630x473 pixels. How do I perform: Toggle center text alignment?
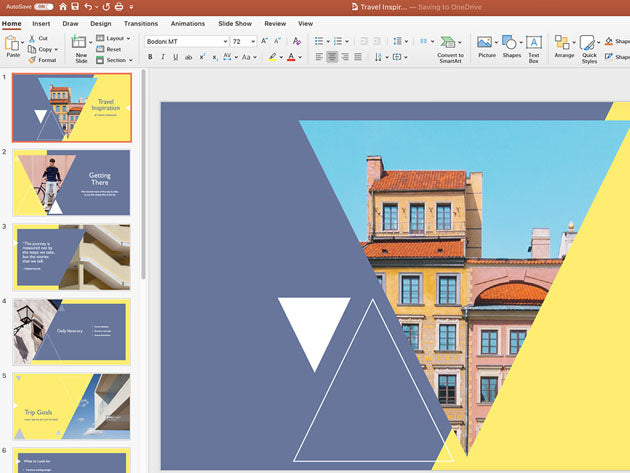click(331, 57)
